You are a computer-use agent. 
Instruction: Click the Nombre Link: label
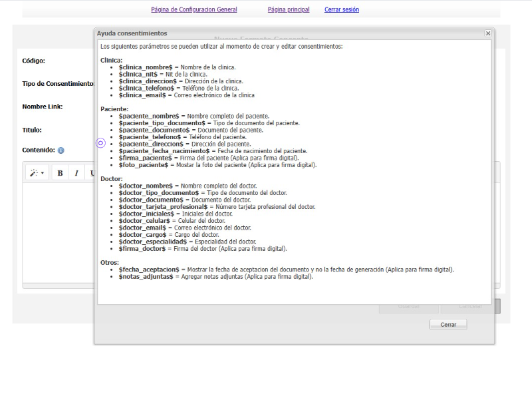pos(43,106)
